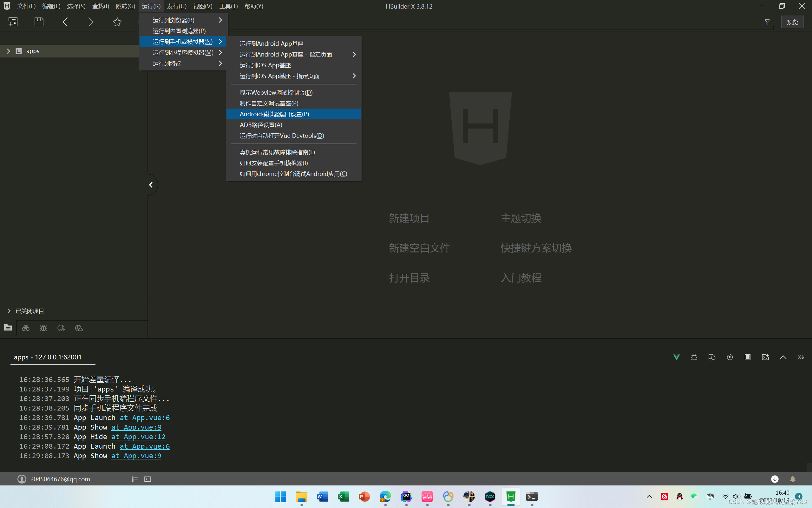Click the Windows Start button
Image resolution: width=812 pixels, height=508 pixels.
pyautogui.click(x=280, y=497)
